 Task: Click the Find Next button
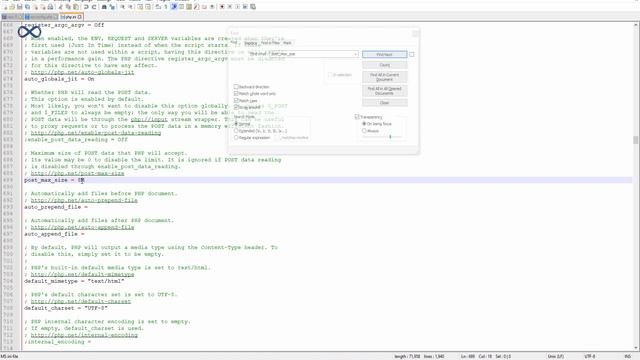pos(384,54)
